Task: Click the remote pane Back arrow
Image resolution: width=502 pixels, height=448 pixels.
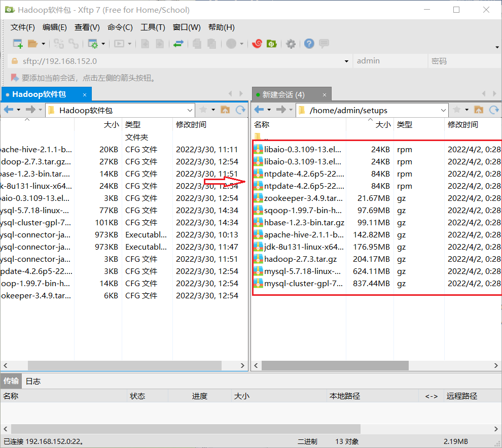Action: (x=259, y=110)
